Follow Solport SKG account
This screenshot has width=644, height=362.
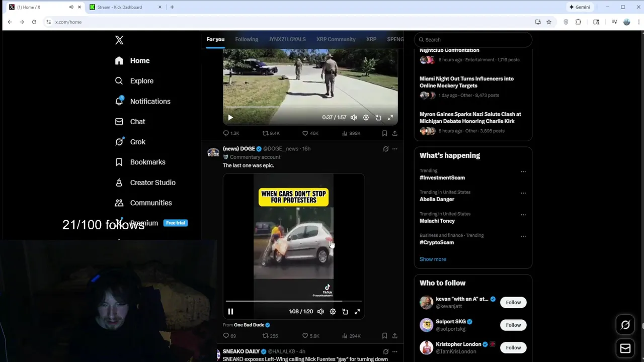click(x=513, y=325)
